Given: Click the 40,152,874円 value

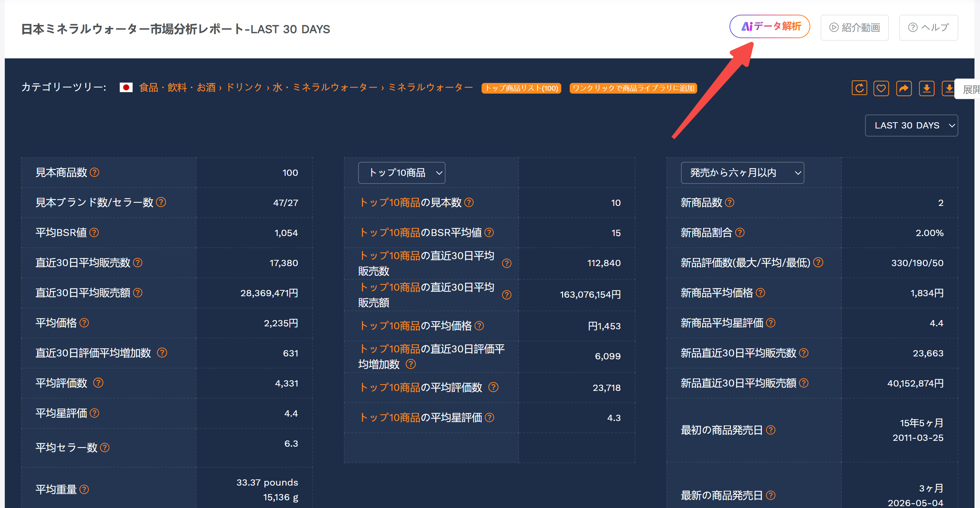Looking at the screenshot, I should [x=915, y=383].
